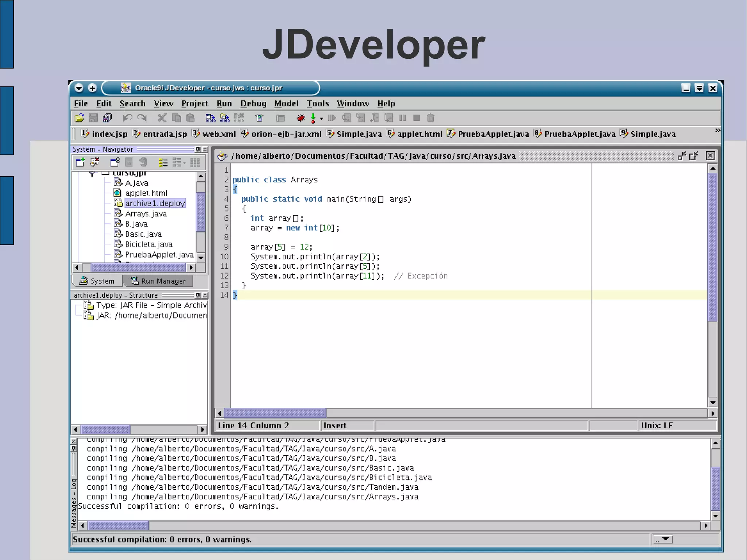Click the Resume debugging icon

(x=332, y=118)
